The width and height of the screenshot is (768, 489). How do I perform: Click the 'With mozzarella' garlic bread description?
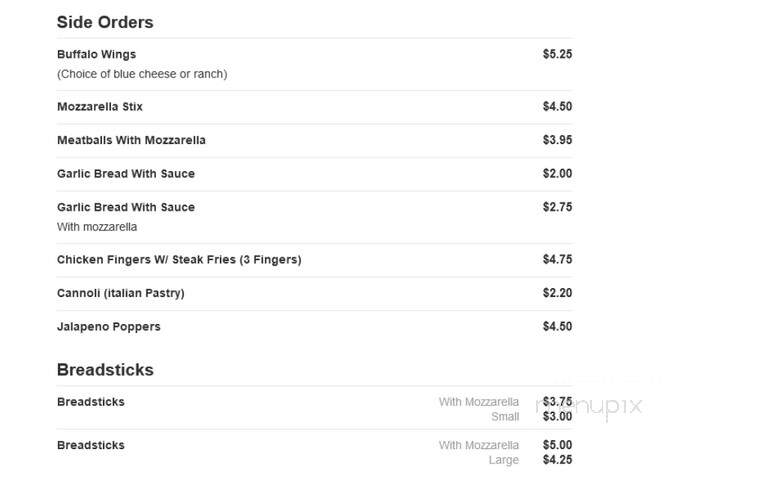click(97, 227)
